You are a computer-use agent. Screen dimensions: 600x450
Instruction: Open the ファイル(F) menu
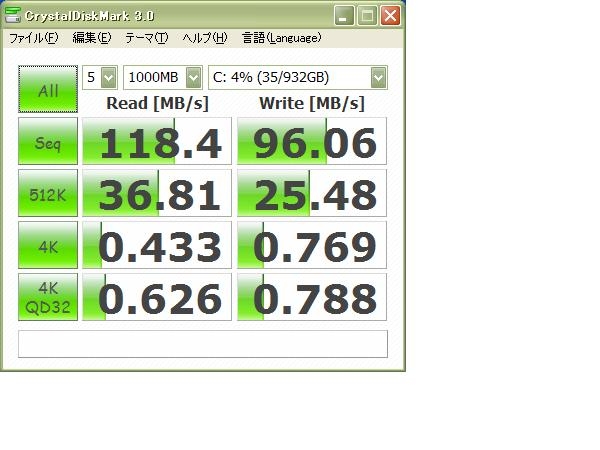pos(34,38)
